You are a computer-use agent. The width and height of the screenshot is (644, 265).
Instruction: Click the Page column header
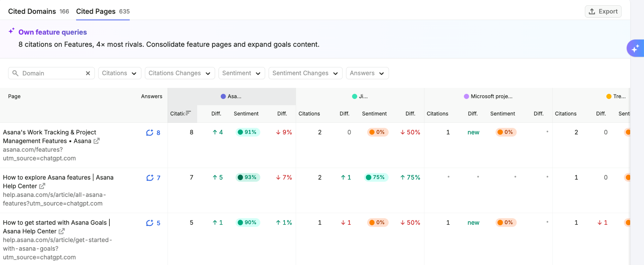pos(14,96)
